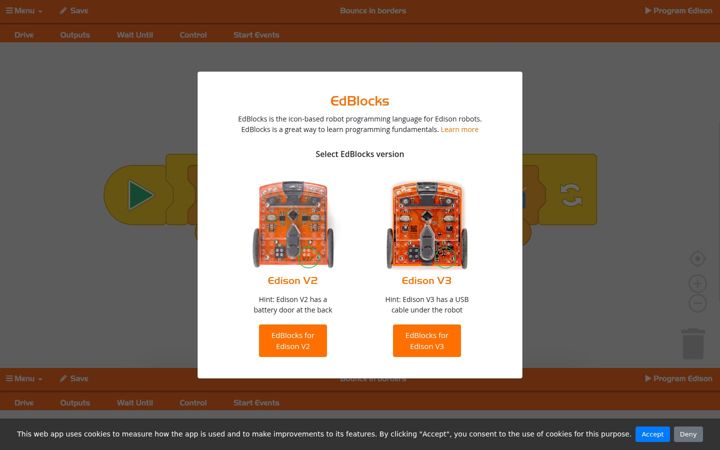Choose EdBlocks for Edison V3 button
720x450 pixels.
tap(427, 341)
